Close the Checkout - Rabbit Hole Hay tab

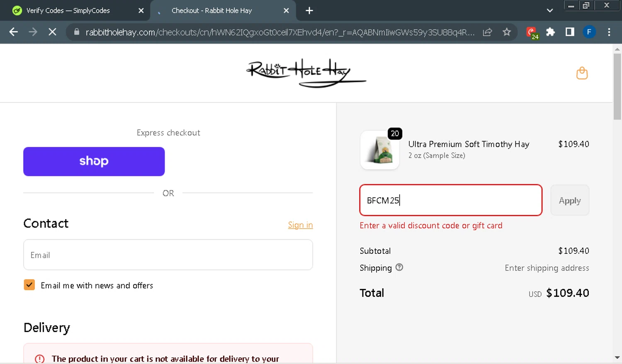(286, 11)
